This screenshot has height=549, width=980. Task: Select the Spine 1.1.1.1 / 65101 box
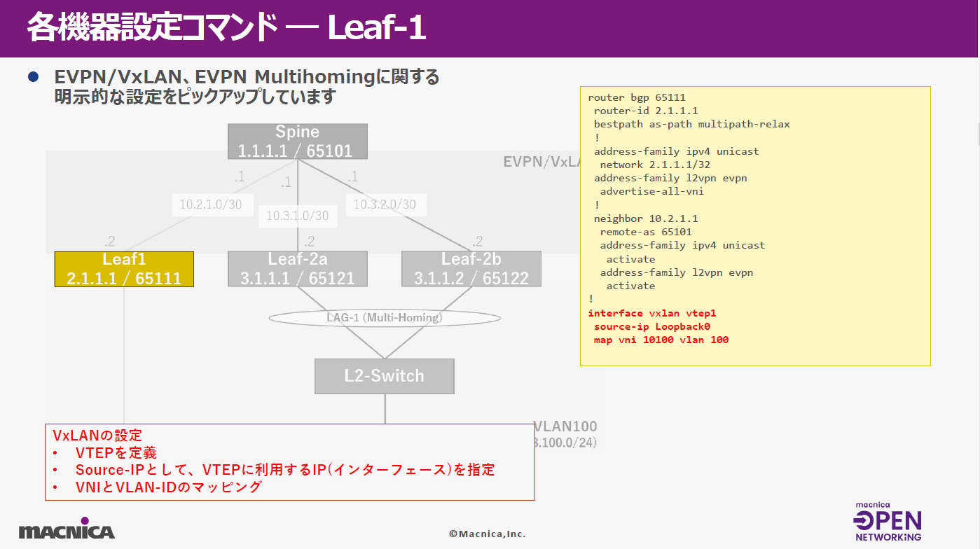tap(297, 141)
